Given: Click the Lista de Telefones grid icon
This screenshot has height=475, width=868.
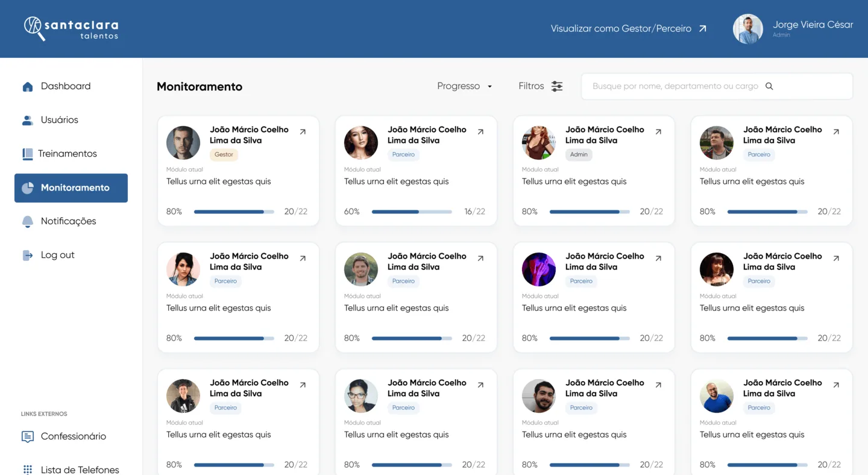Looking at the screenshot, I should point(28,470).
